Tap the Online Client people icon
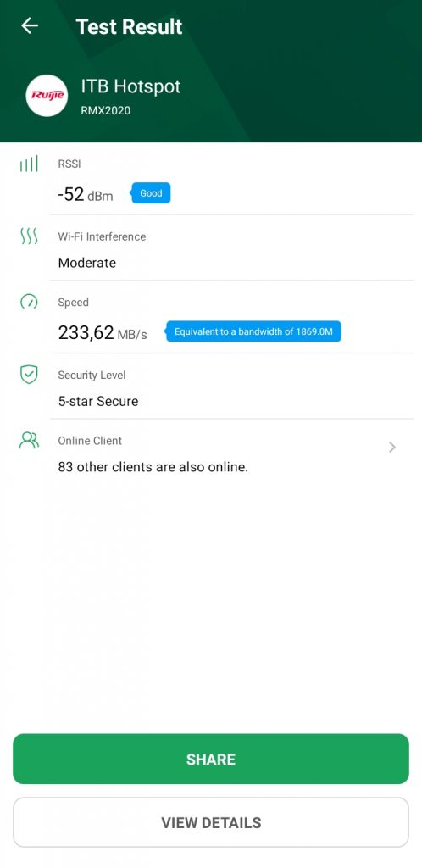The width and height of the screenshot is (422, 868). pyautogui.click(x=29, y=441)
